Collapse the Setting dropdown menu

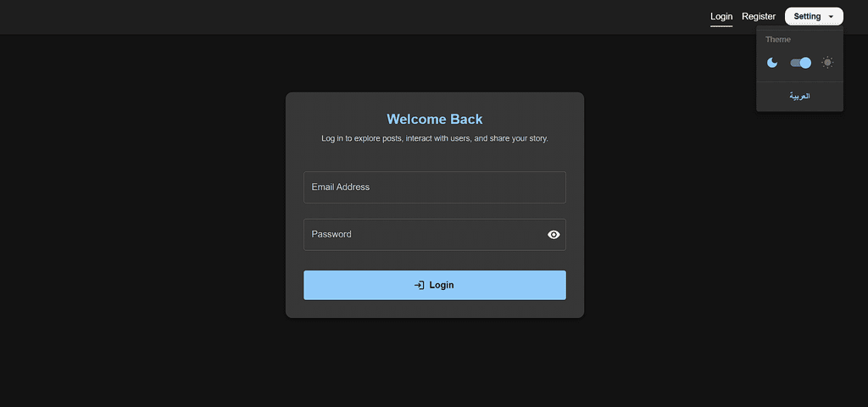pos(814,16)
